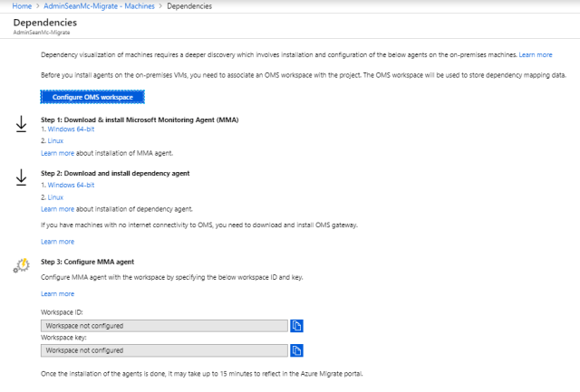Open Learn more about MMA agent installation

click(x=57, y=154)
